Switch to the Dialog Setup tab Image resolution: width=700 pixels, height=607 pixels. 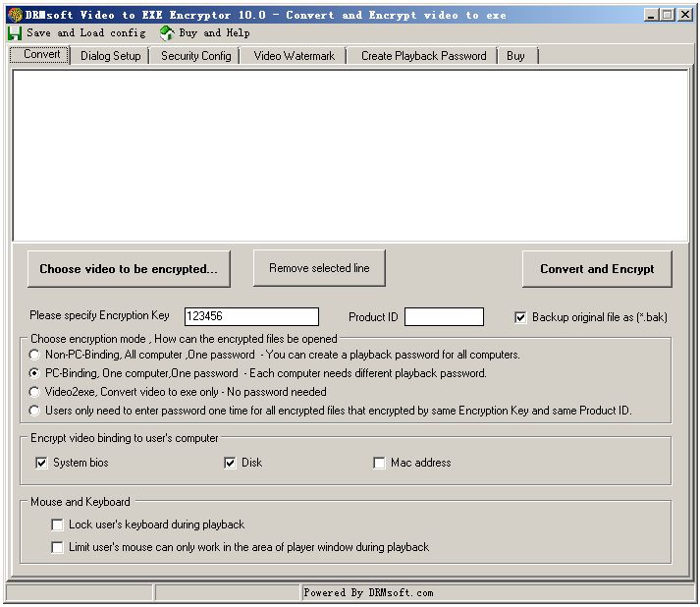coord(110,56)
